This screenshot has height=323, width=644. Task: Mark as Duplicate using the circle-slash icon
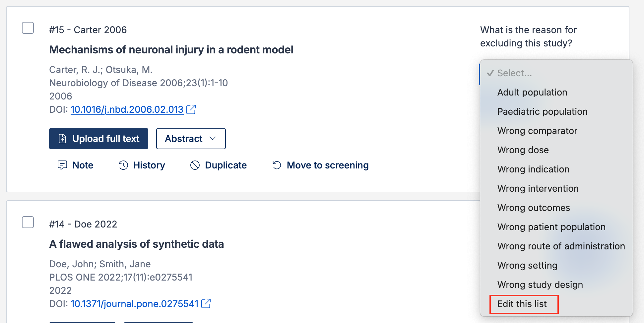coord(195,165)
